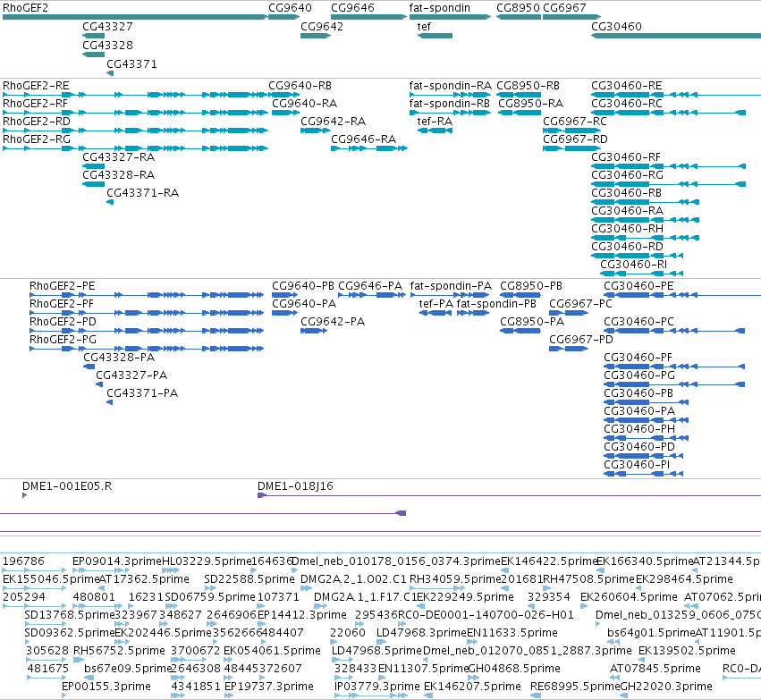Open the 'fat-spondin' gene label
Viewport: 761px width, 700px height.
point(439,8)
